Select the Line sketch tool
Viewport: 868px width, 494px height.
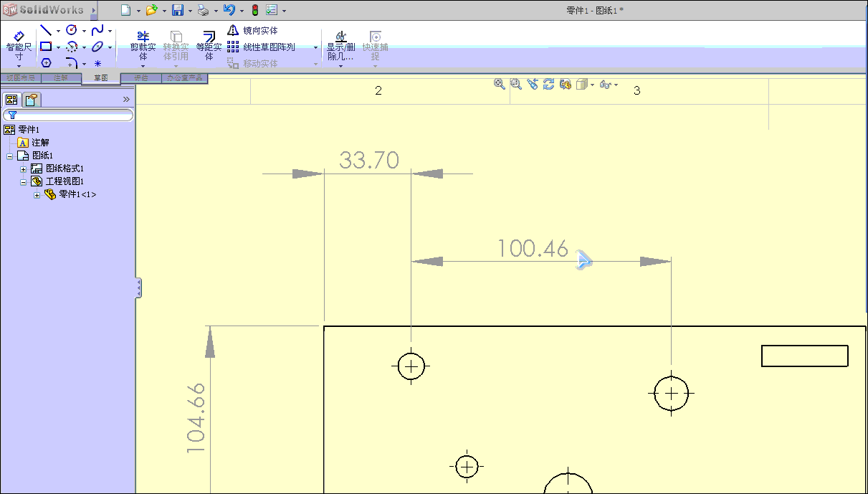(x=46, y=30)
